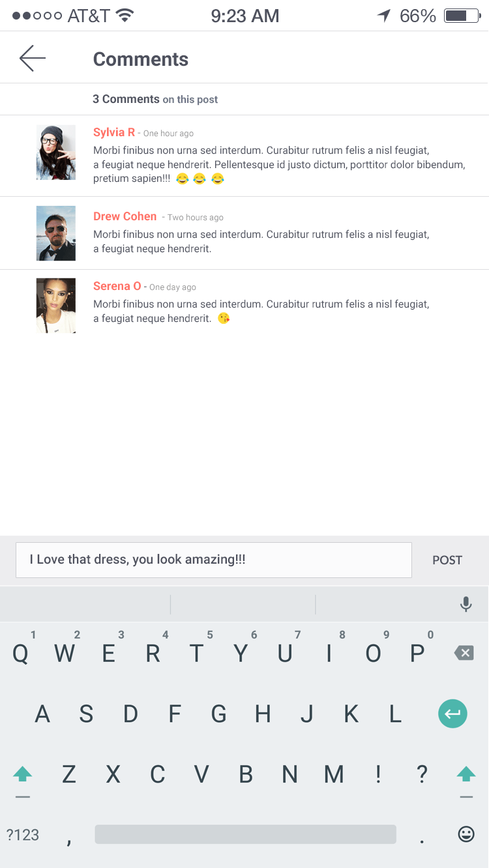Tap the battery icon in status bar

point(462,16)
